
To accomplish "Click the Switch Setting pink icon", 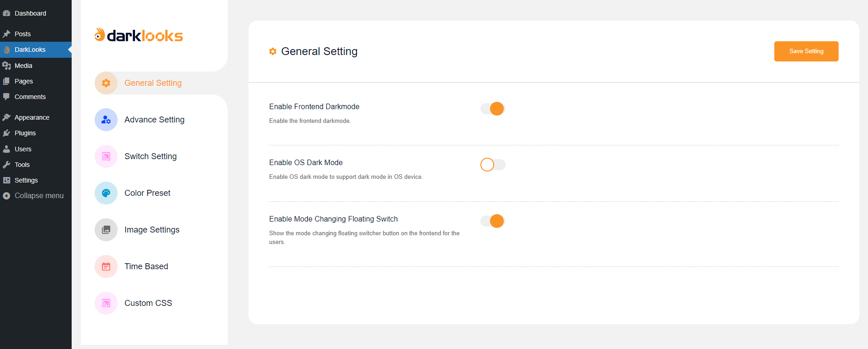I will (106, 156).
